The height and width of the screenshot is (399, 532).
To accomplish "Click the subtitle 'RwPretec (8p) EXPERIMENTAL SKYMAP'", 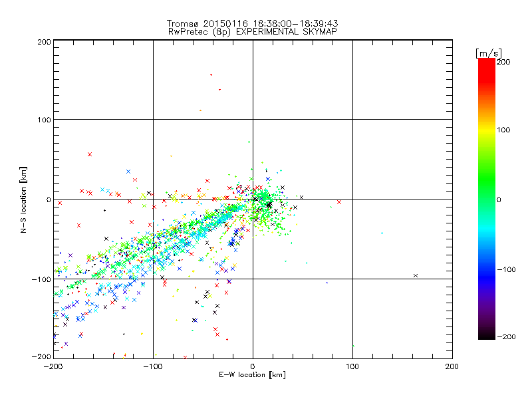I will [253, 32].
